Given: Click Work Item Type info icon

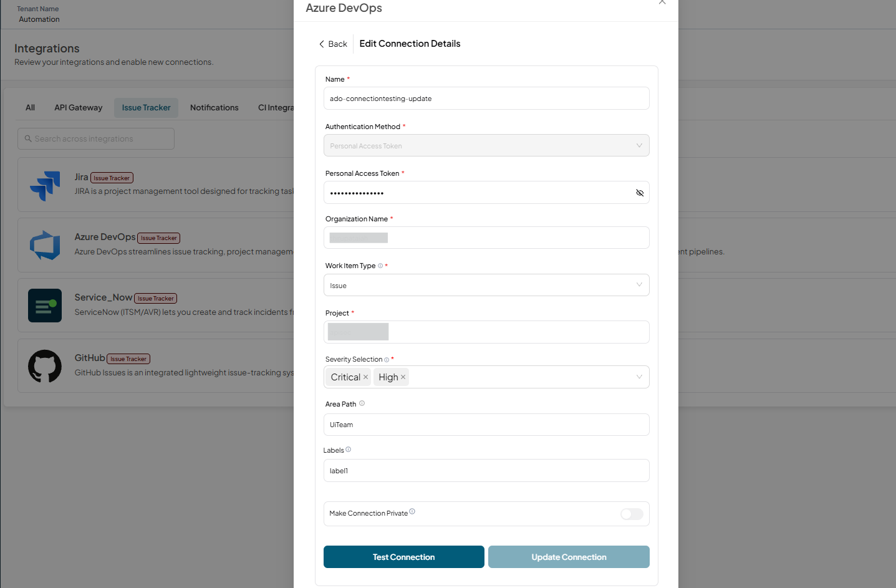Looking at the screenshot, I should pyautogui.click(x=380, y=266).
